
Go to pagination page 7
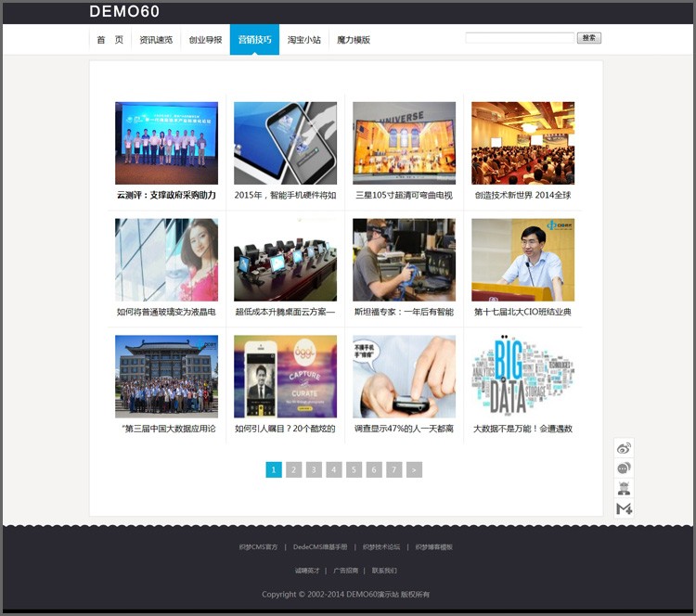point(393,469)
